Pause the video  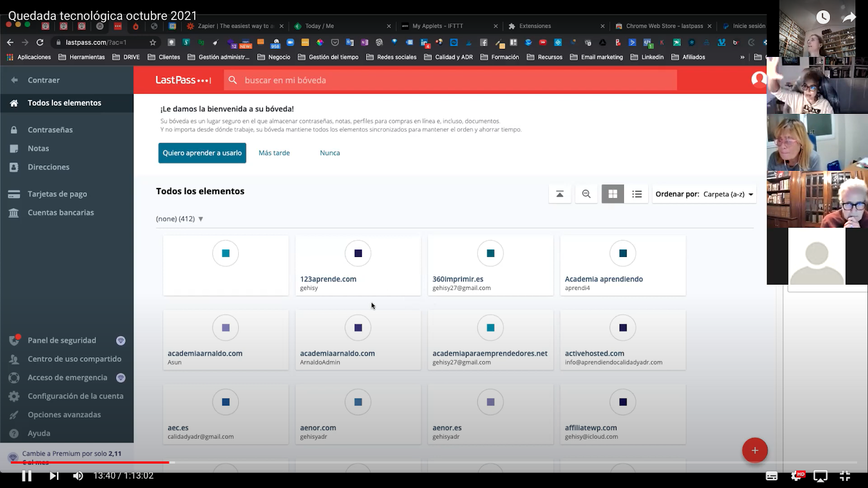point(27,476)
